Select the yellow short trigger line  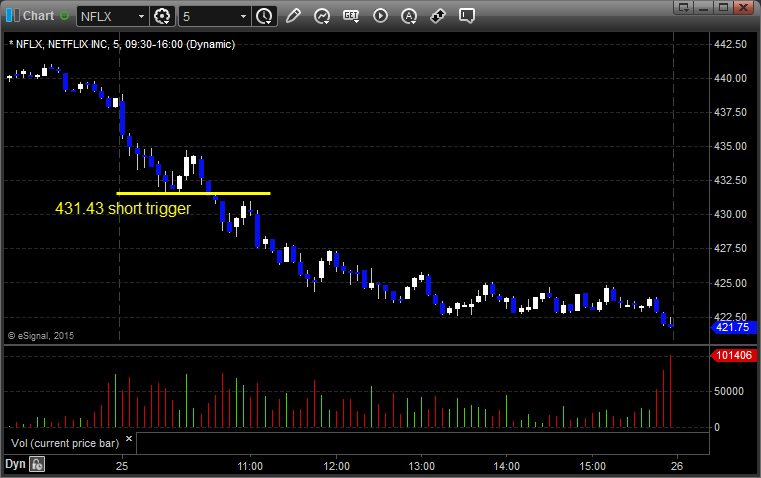tap(193, 193)
